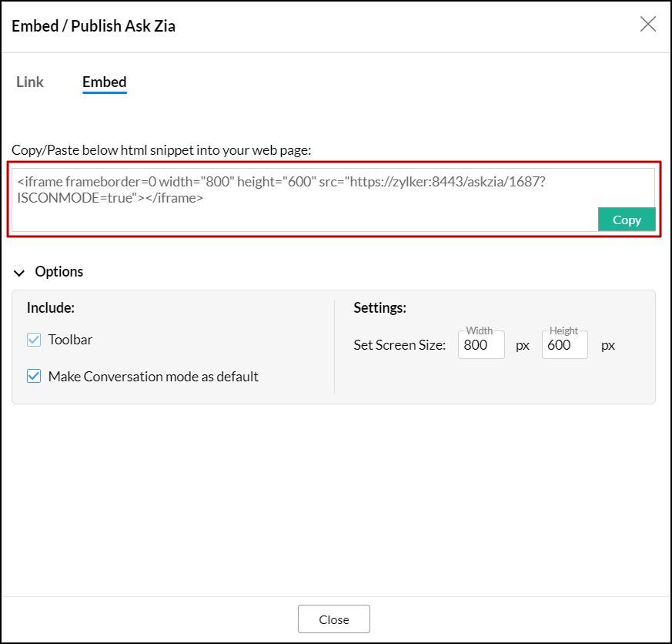Switch to the Link tab
Image resolution: width=672 pixels, height=644 pixels.
point(30,82)
